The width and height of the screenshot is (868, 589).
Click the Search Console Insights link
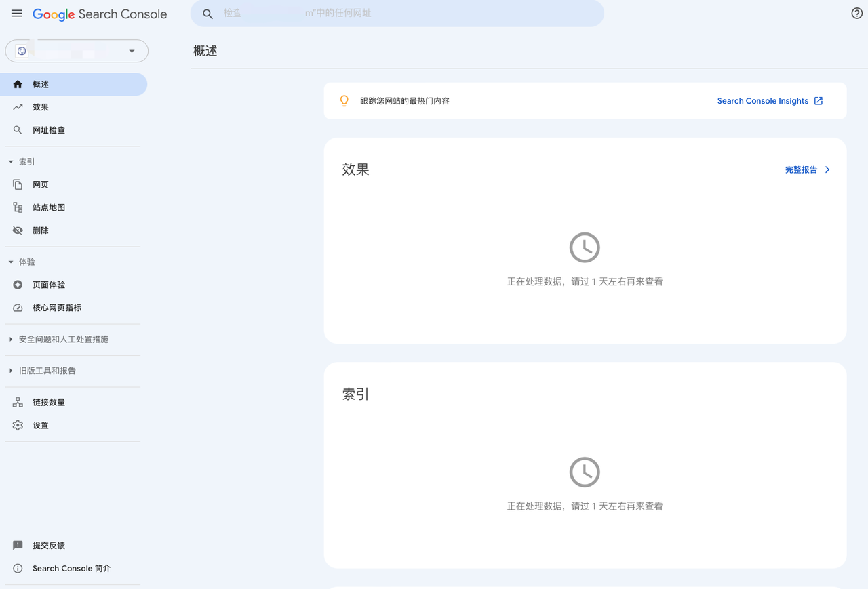click(763, 101)
